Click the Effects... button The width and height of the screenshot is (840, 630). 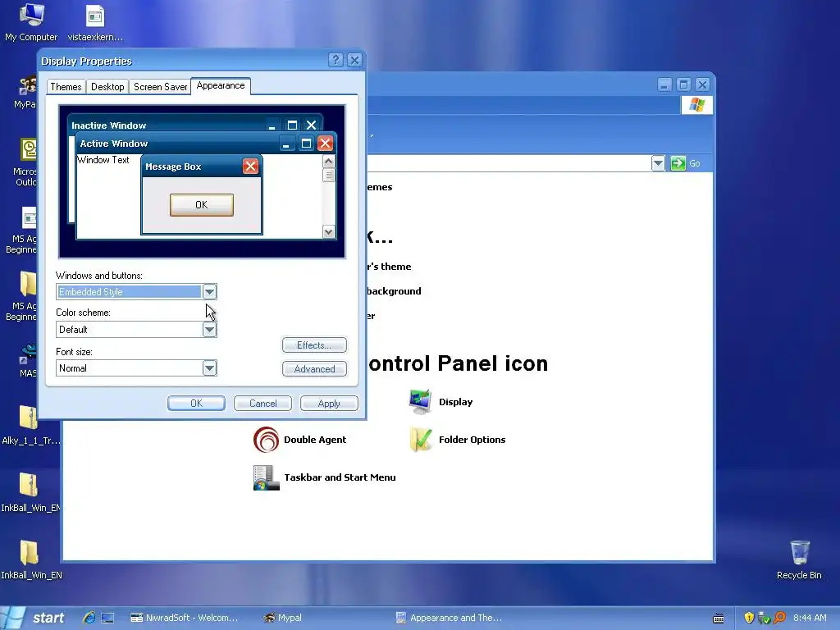[x=314, y=345]
